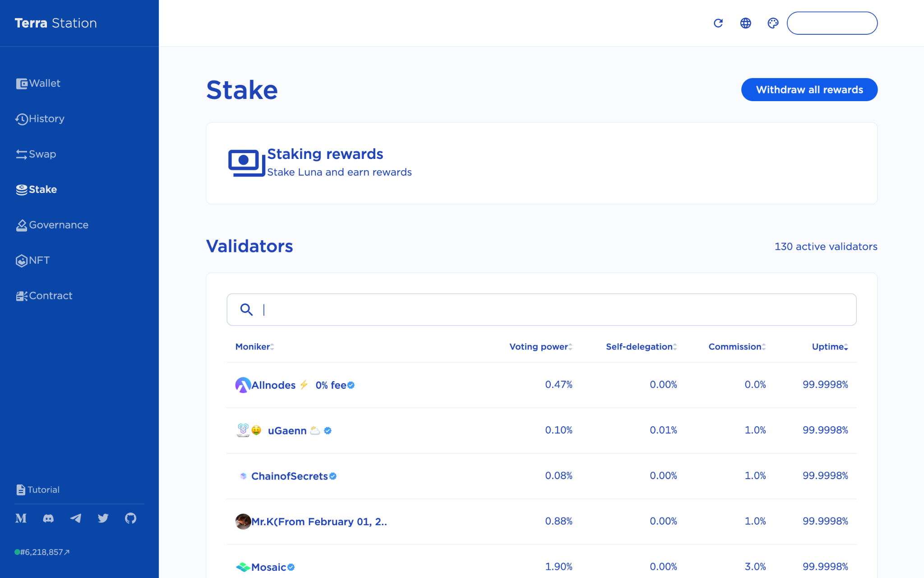The height and width of the screenshot is (578, 924).
Task: Open the Twitter social icon
Action: tap(103, 518)
